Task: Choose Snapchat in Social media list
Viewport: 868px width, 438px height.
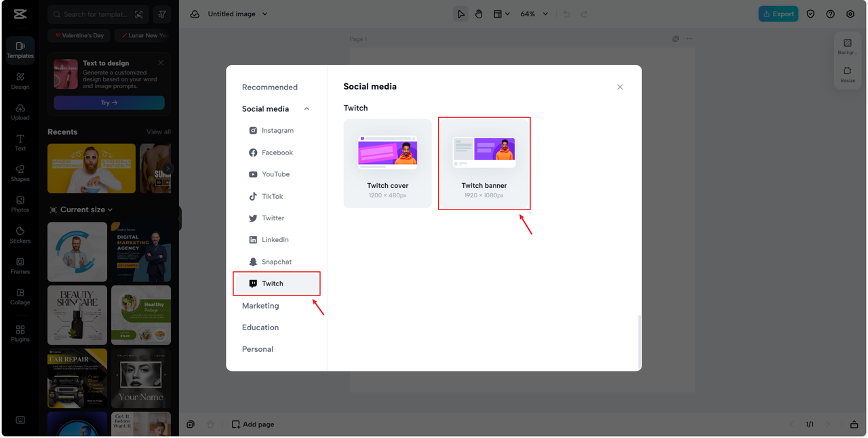Action: [277, 262]
